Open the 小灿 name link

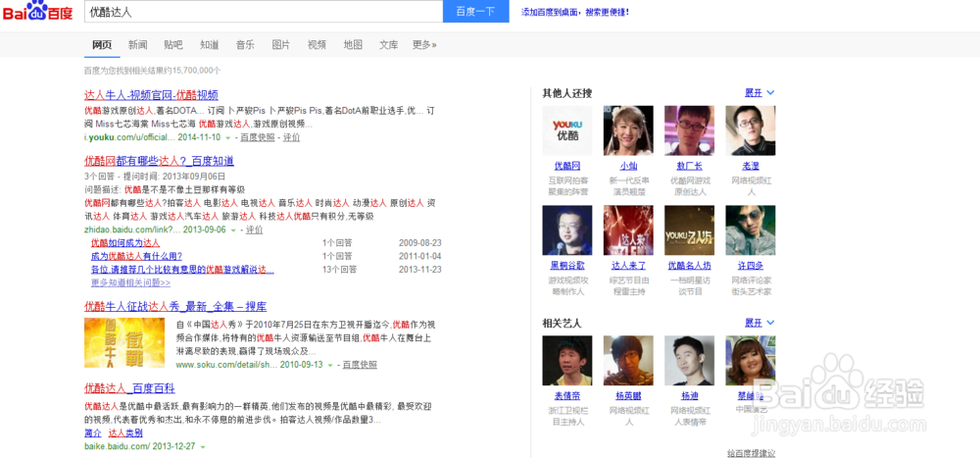click(x=628, y=166)
